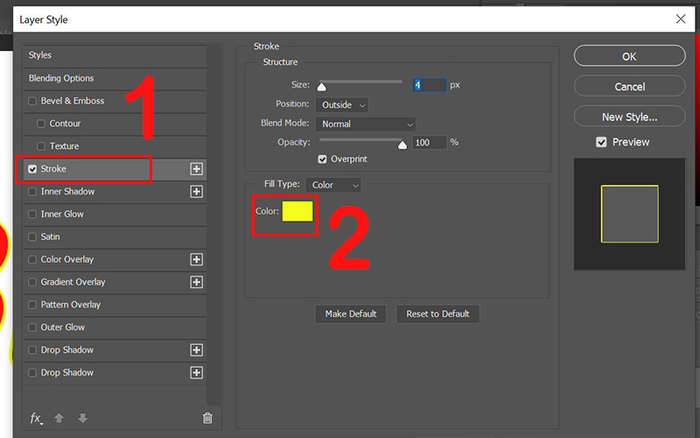Enable the second Drop Shadow checkbox
This screenshot has width=700, height=438.
(32, 373)
